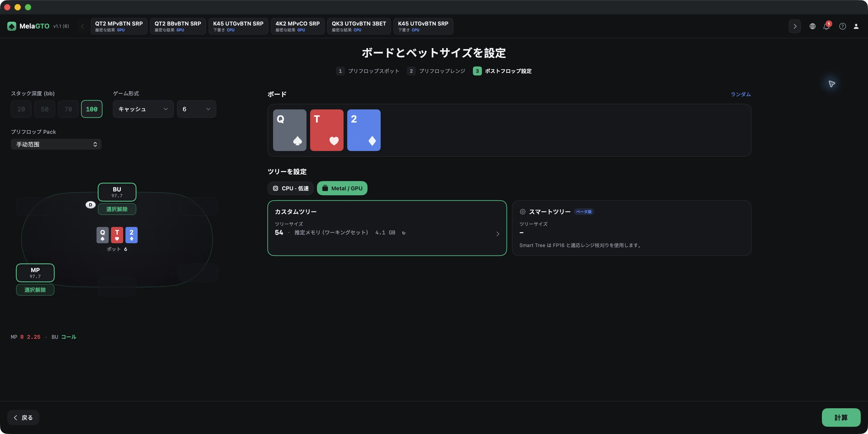The image size is (868, 434).
Task: Open the notifications bell icon
Action: [x=826, y=26]
